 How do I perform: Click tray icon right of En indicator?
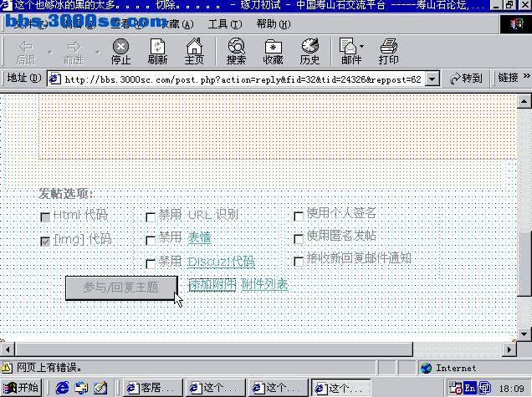pyautogui.click(x=483, y=388)
